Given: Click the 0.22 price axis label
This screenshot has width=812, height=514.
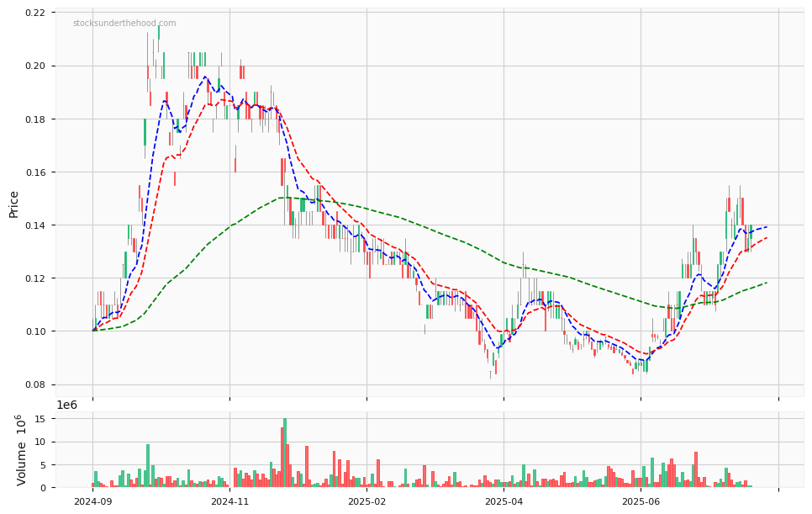Looking at the screenshot, I should tap(34, 13).
